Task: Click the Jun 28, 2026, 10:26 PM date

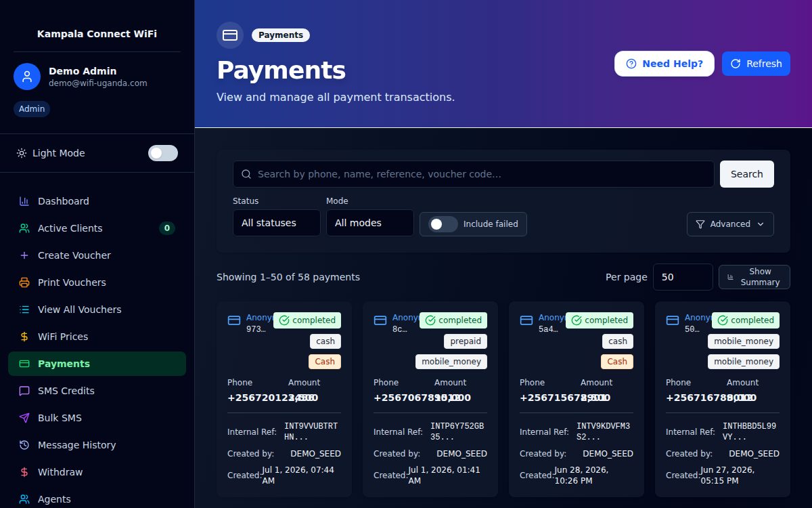Action: pyautogui.click(x=593, y=475)
